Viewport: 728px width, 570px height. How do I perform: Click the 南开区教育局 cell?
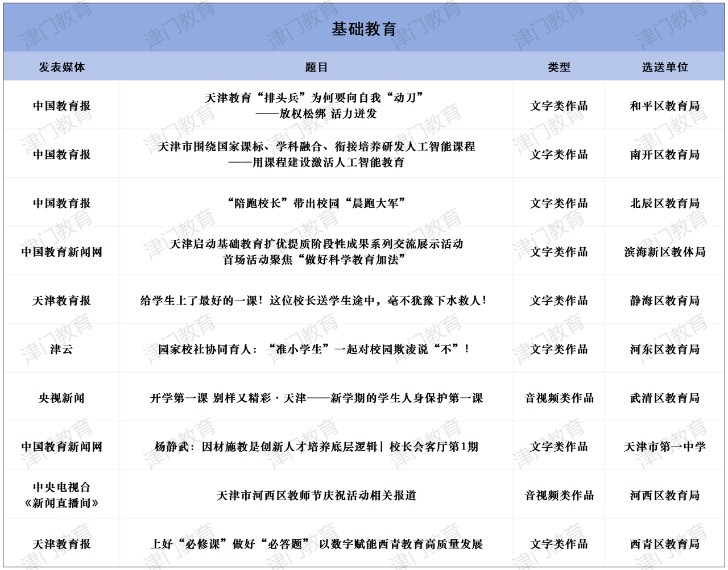click(x=665, y=155)
